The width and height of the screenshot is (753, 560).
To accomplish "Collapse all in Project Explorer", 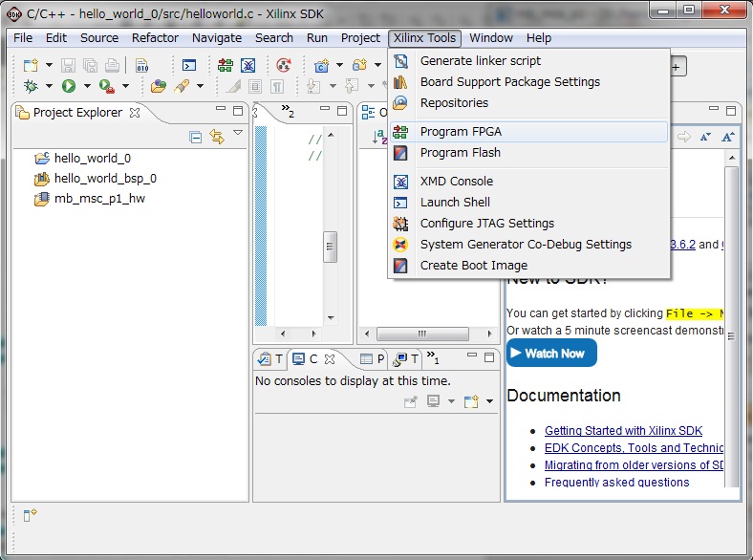I will (196, 138).
